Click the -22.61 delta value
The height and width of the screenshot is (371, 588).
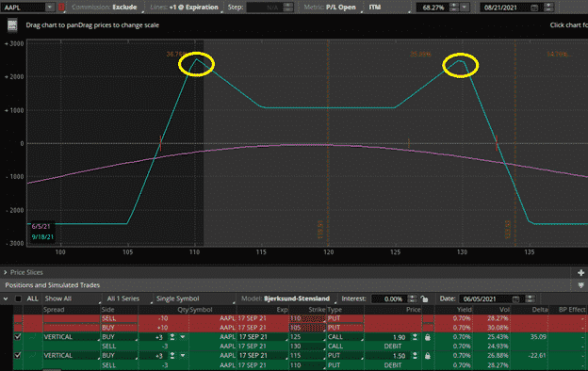[x=536, y=355]
